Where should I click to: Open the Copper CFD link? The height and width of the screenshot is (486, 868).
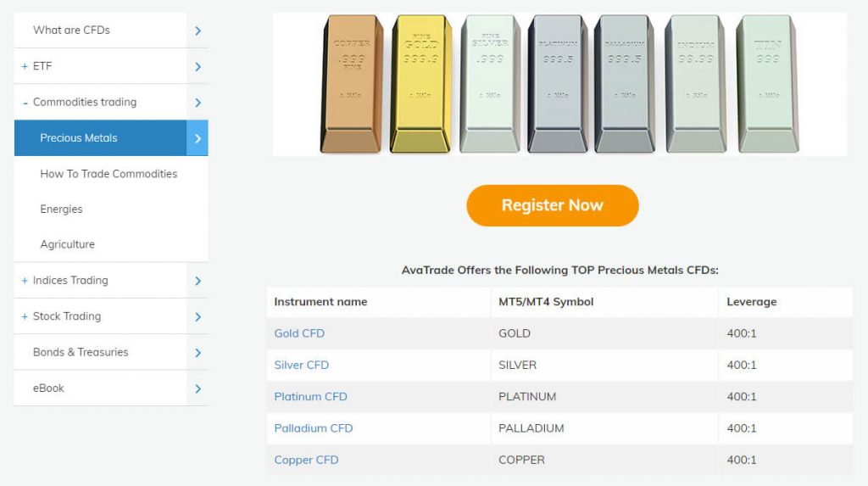(x=306, y=460)
